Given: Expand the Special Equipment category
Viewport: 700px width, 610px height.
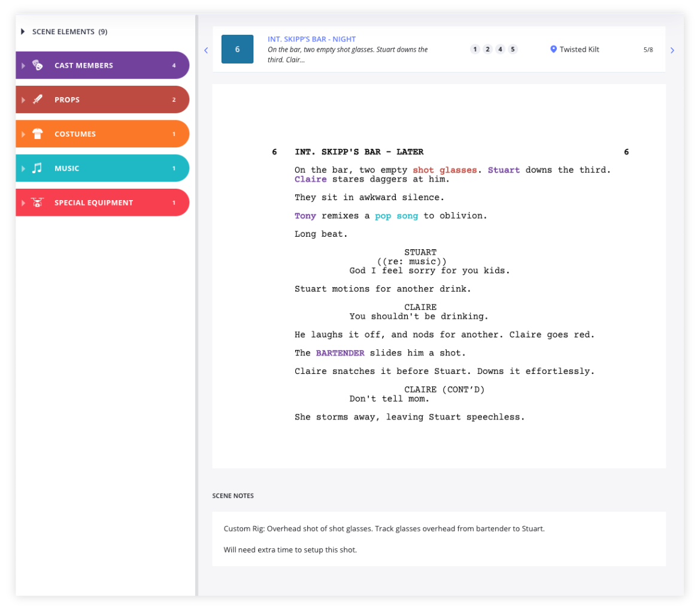Looking at the screenshot, I should (x=23, y=203).
